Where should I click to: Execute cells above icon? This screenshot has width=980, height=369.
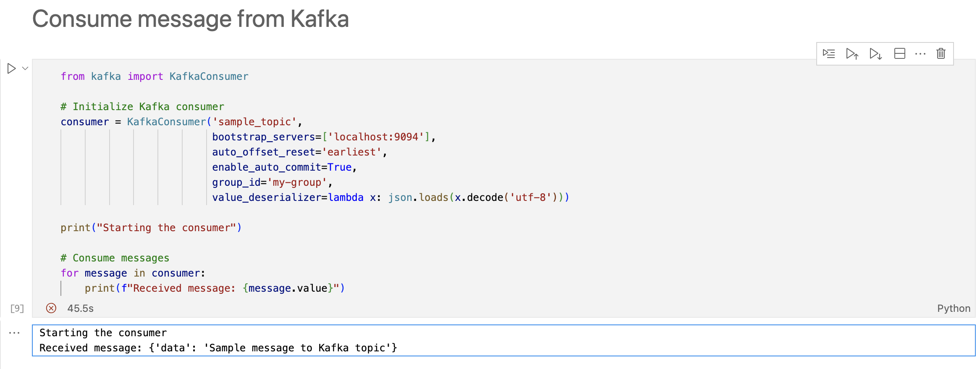click(x=852, y=54)
